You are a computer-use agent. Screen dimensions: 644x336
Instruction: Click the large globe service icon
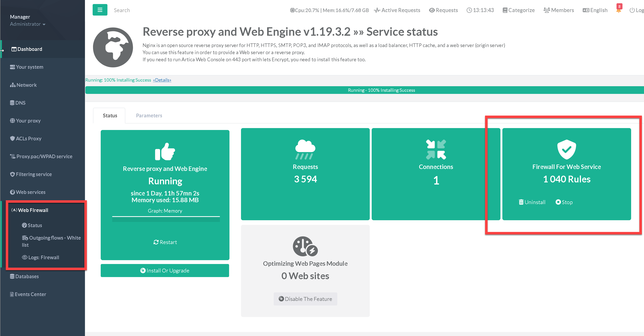(x=113, y=47)
